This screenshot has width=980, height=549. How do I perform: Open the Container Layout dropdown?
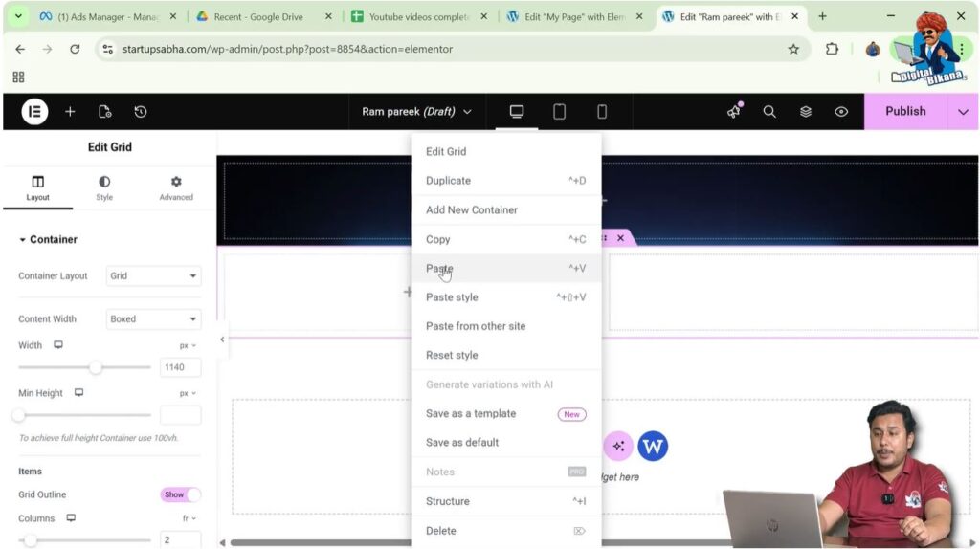tap(153, 276)
